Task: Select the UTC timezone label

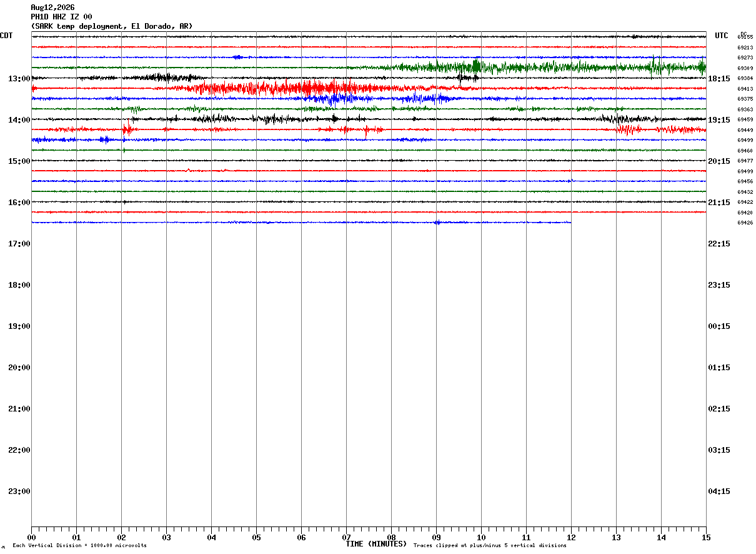Action: click(722, 36)
